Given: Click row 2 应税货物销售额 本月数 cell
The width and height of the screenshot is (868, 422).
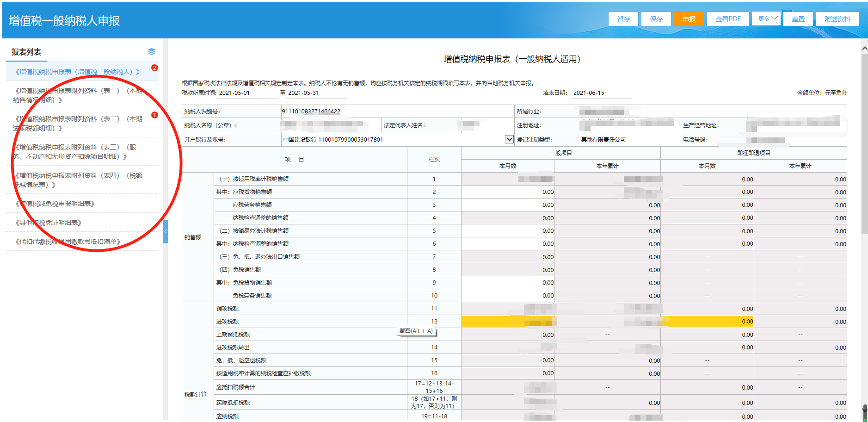Looking at the screenshot, I should (x=508, y=192).
